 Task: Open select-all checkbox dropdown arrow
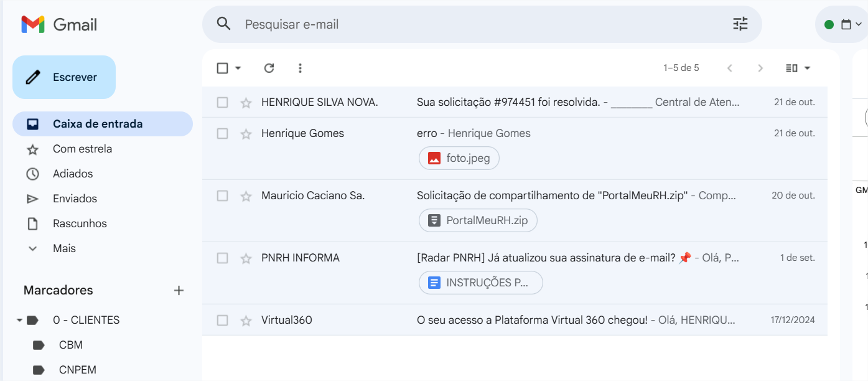click(x=238, y=68)
